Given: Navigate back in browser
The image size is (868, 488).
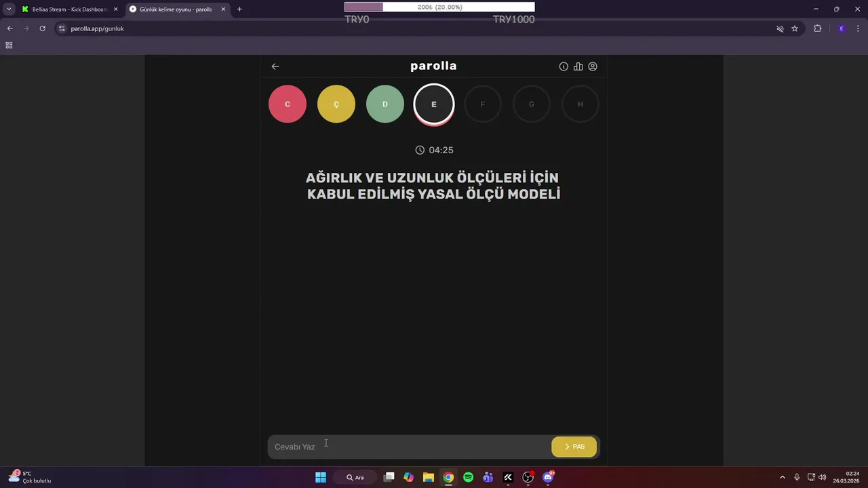Looking at the screenshot, I should point(9,28).
